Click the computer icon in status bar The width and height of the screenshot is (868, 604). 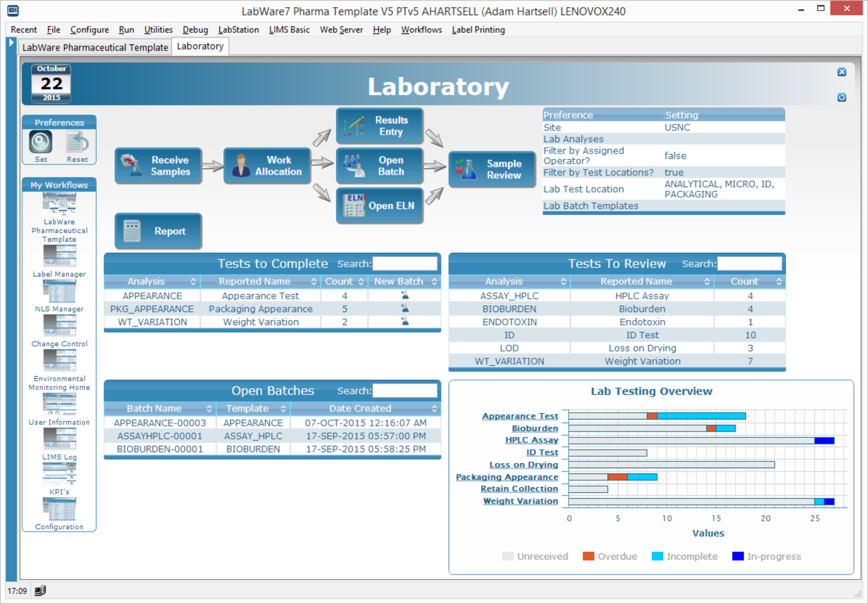pyautogui.click(x=40, y=591)
